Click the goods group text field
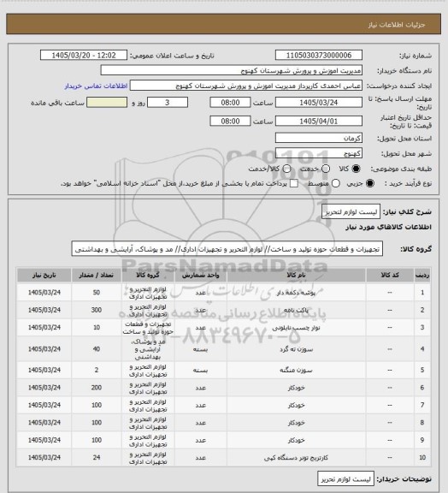This screenshot has width=448, height=493. point(227,249)
